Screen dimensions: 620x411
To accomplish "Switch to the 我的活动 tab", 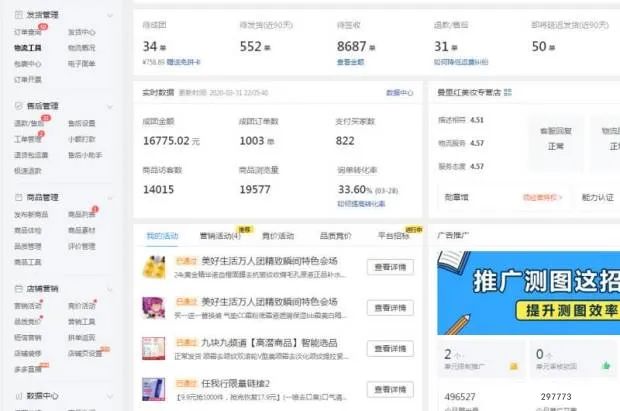I will [x=162, y=236].
